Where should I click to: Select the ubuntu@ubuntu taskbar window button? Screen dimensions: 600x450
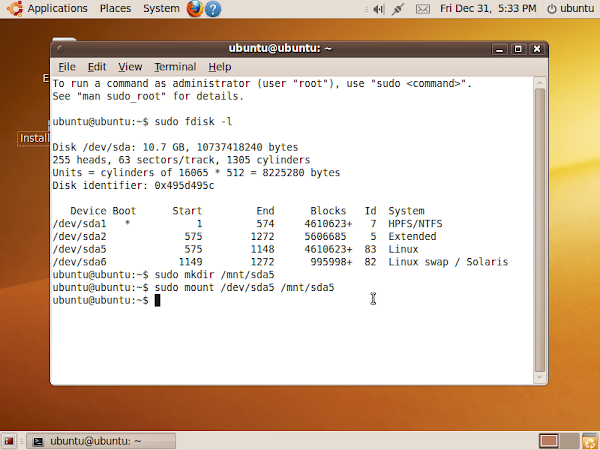coord(101,441)
